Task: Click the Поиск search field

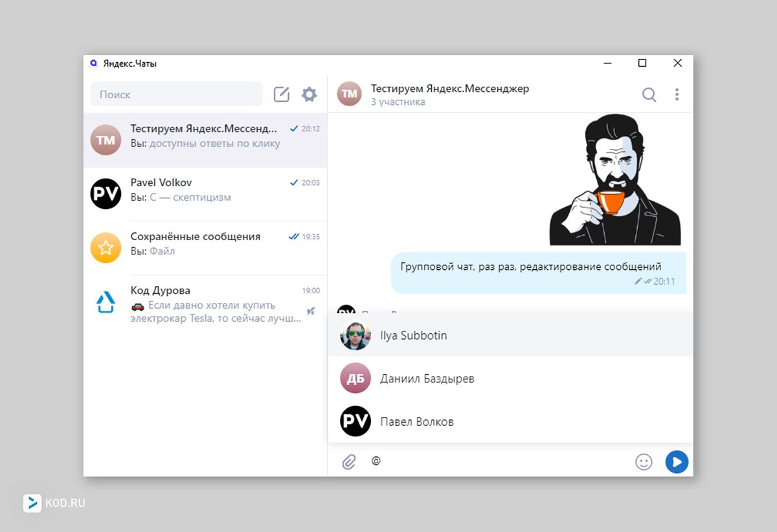Action: coord(177,94)
